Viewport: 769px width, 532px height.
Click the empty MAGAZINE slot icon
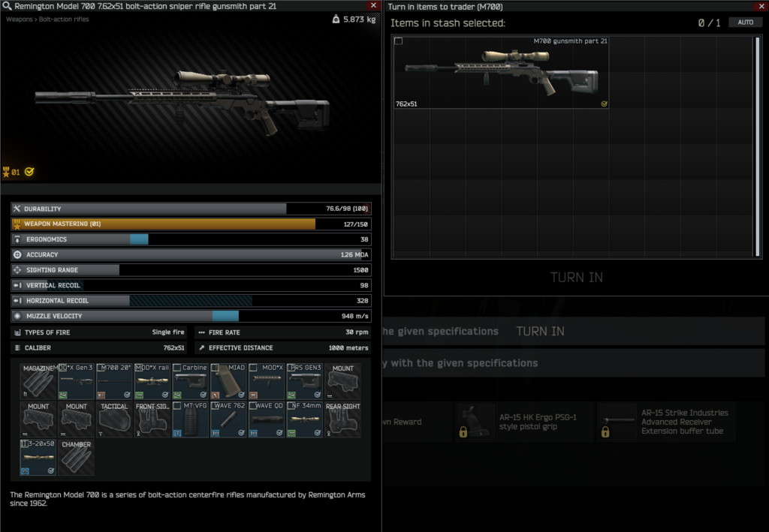pos(38,382)
